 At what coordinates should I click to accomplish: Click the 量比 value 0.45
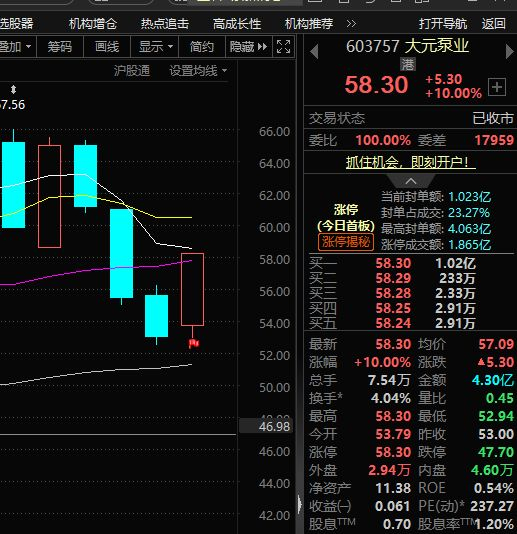point(500,398)
